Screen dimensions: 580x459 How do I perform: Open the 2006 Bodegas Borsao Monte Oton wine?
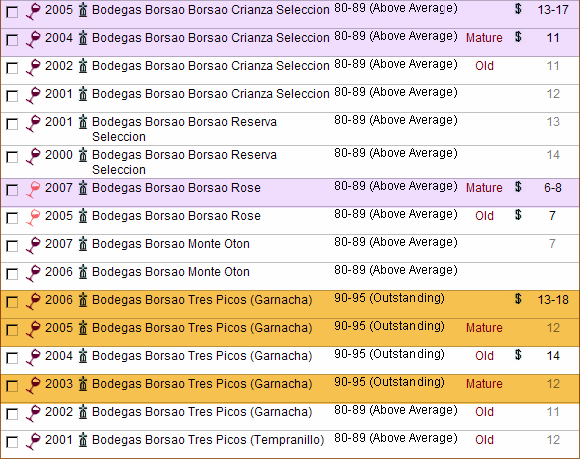pyautogui.click(x=171, y=272)
